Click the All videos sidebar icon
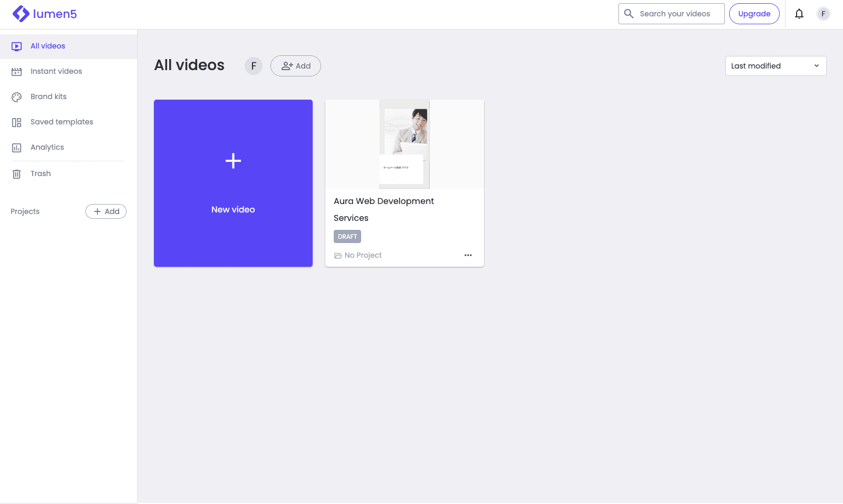 [x=17, y=46]
